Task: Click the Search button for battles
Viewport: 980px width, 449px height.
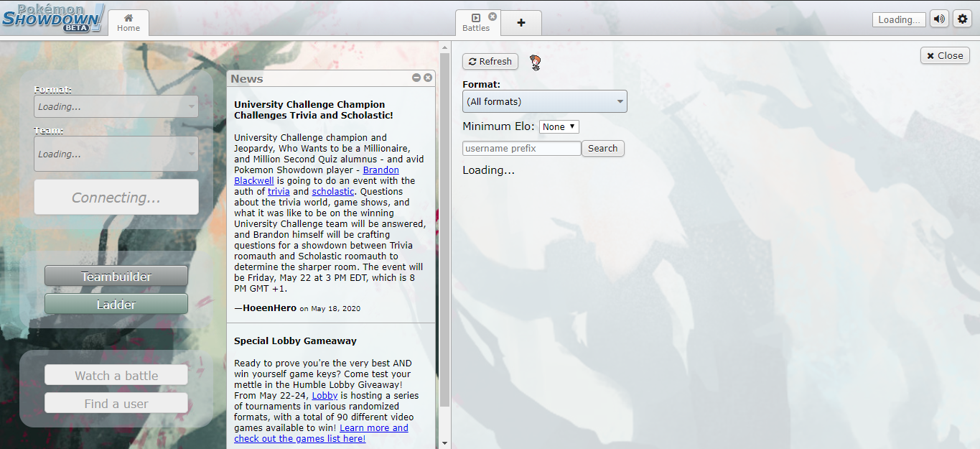Action: coord(603,149)
